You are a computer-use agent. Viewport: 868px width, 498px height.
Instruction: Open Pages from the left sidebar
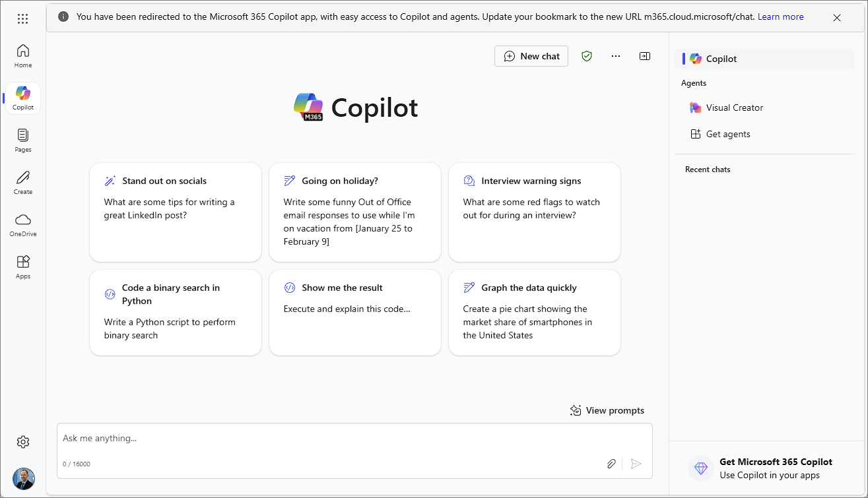coord(22,139)
